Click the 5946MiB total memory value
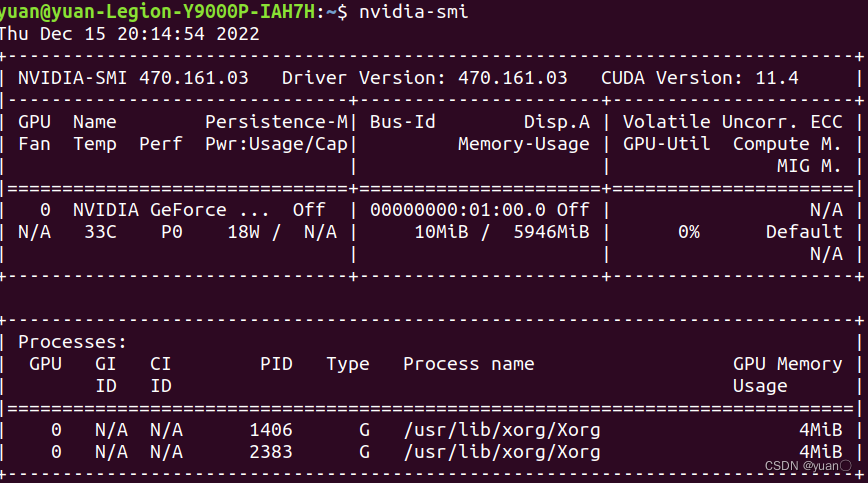The width and height of the screenshot is (868, 483). click(551, 232)
